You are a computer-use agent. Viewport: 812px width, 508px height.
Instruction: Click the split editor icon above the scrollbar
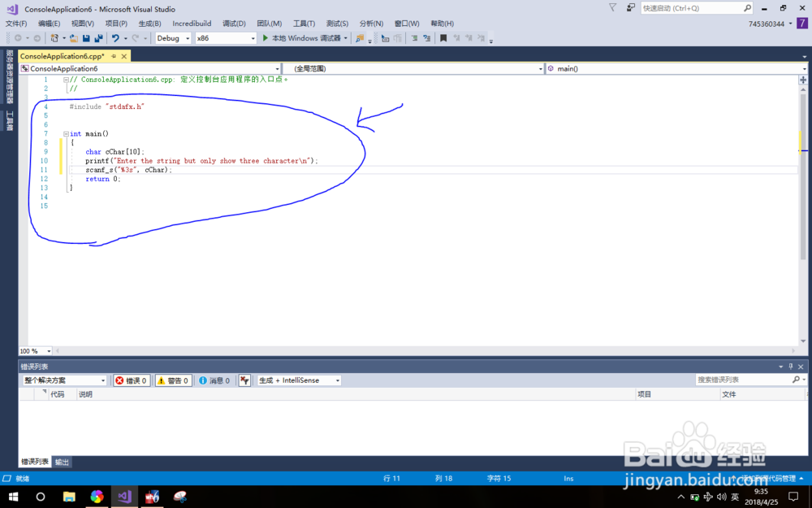tap(803, 80)
